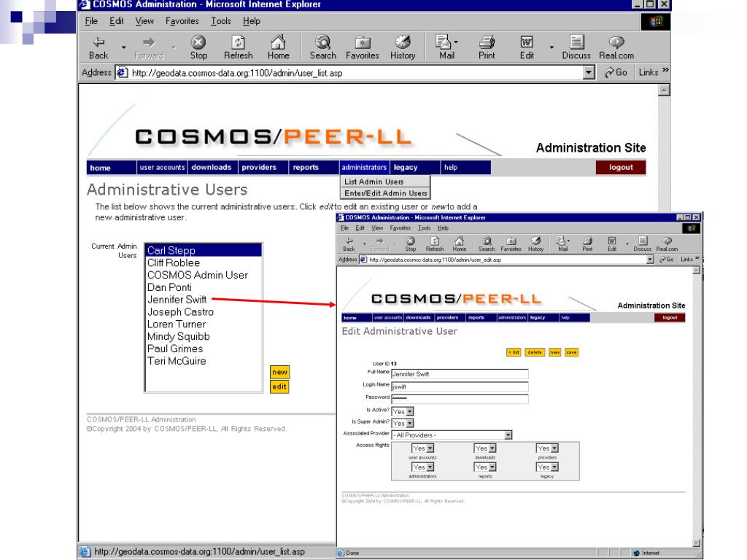This screenshot has height=560, width=747.
Task: Click Real.com icon in Edit window toolbar
Action: pyautogui.click(x=667, y=244)
